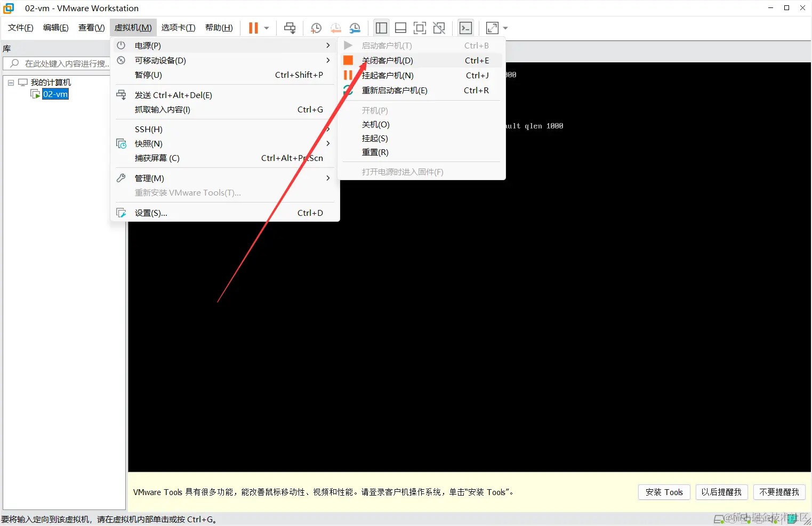The height and width of the screenshot is (526, 812).
Task: Click the 安装 Tools button
Action: tap(664, 492)
